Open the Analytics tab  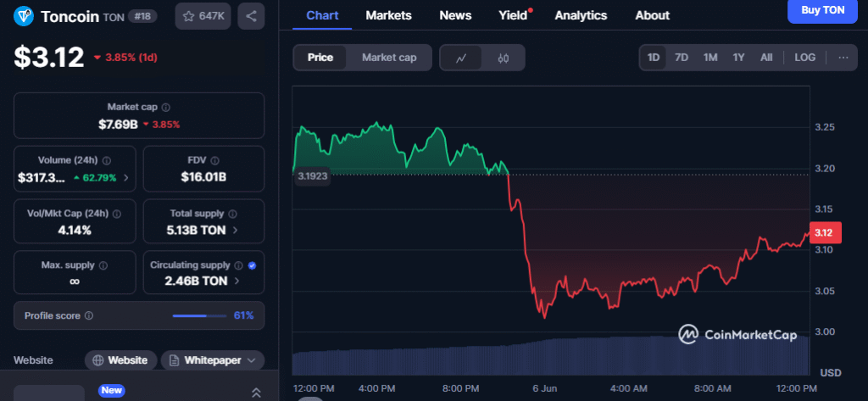(581, 15)
